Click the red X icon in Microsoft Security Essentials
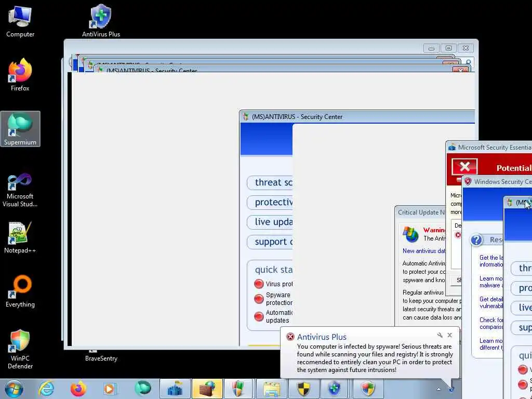The height and width of the screenshot is (399, 532). point(464,167)
